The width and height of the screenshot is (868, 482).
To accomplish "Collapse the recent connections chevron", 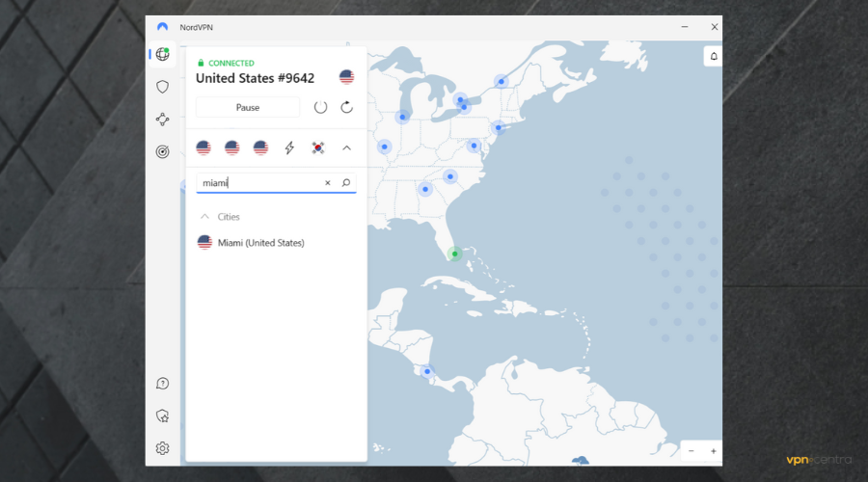I will point(346,147).
